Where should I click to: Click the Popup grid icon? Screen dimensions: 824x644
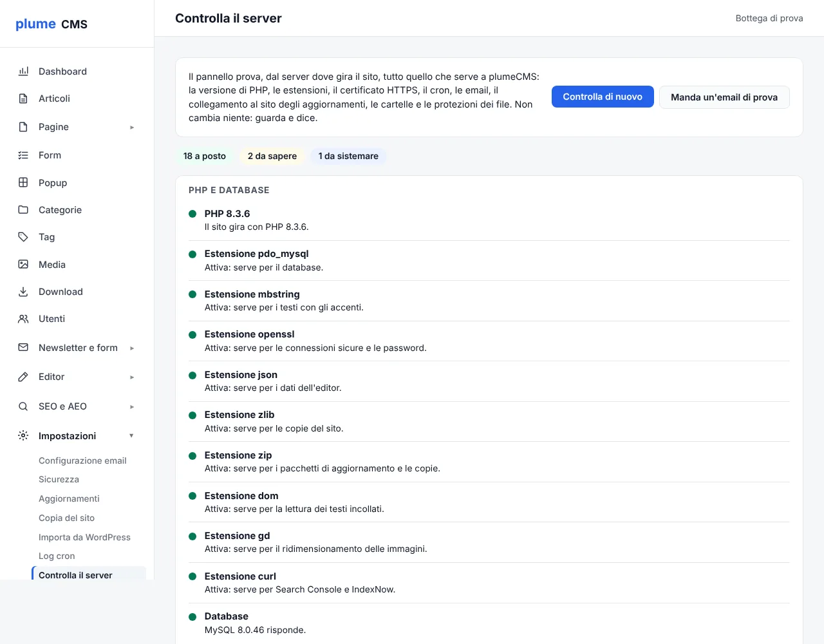coord(23,182)
